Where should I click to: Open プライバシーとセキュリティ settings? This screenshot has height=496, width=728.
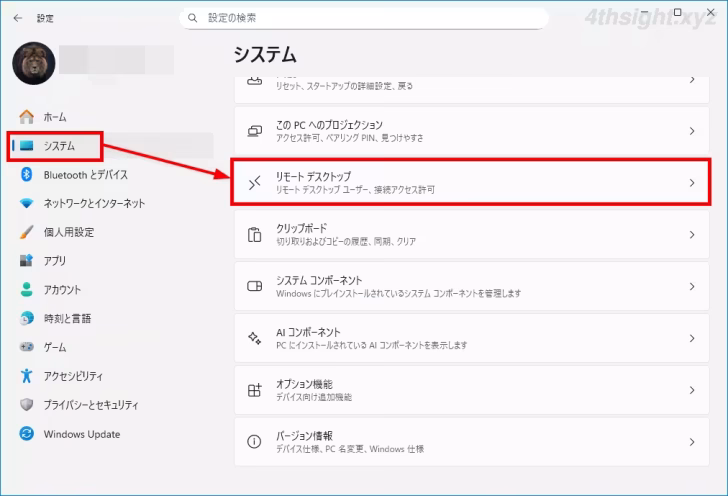click(91, 405)
